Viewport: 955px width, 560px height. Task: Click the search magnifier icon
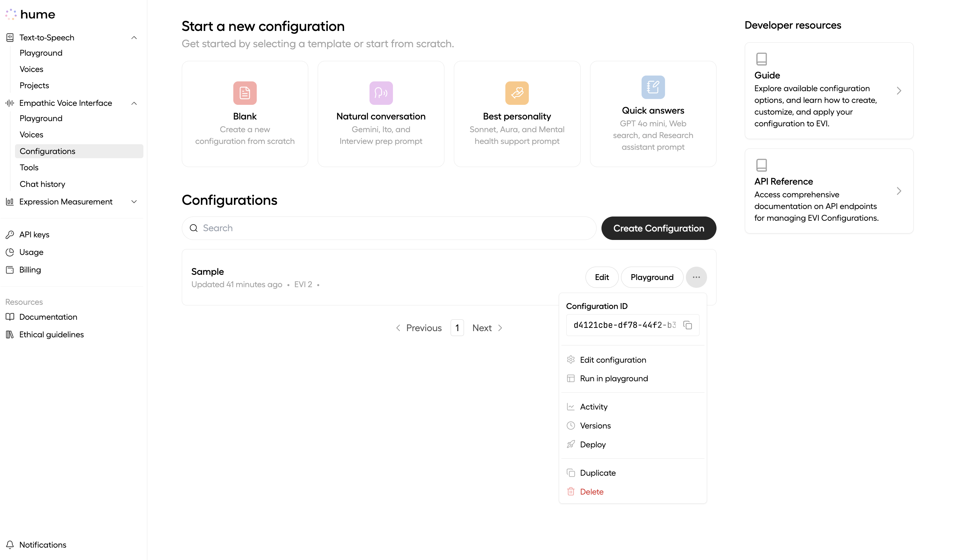click(194, 228)
